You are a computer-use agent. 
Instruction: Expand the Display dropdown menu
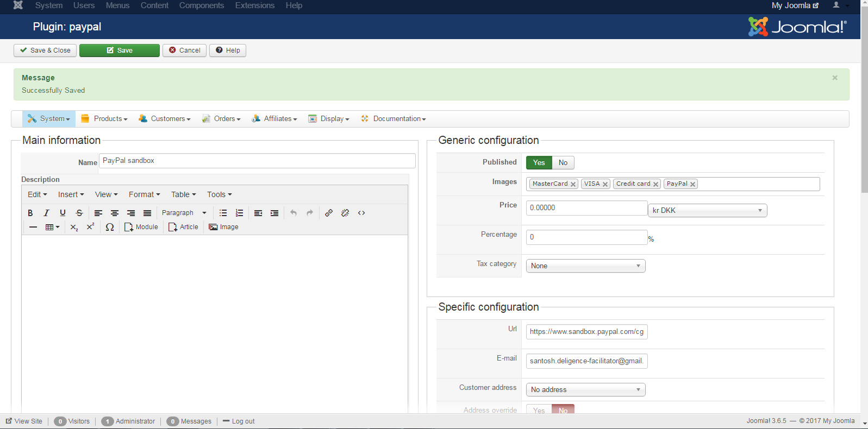(x=329, y=119)
